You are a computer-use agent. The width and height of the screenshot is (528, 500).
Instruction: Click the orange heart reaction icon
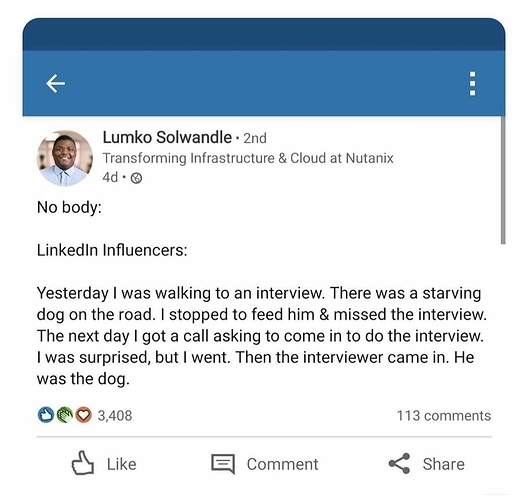click(x=83, y=415)
